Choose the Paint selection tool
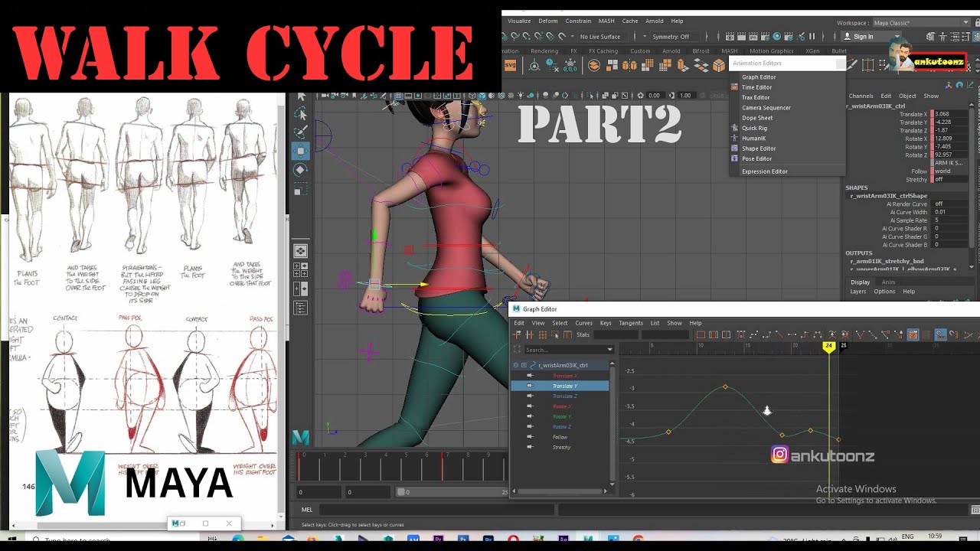Viewport: 980px width, 551px height. click(x=300, y=132)
